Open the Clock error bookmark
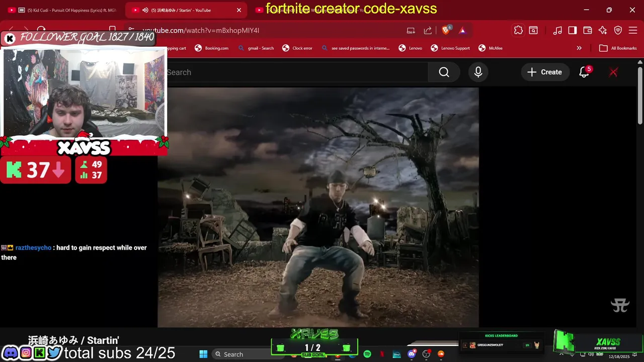 point(297,48)
